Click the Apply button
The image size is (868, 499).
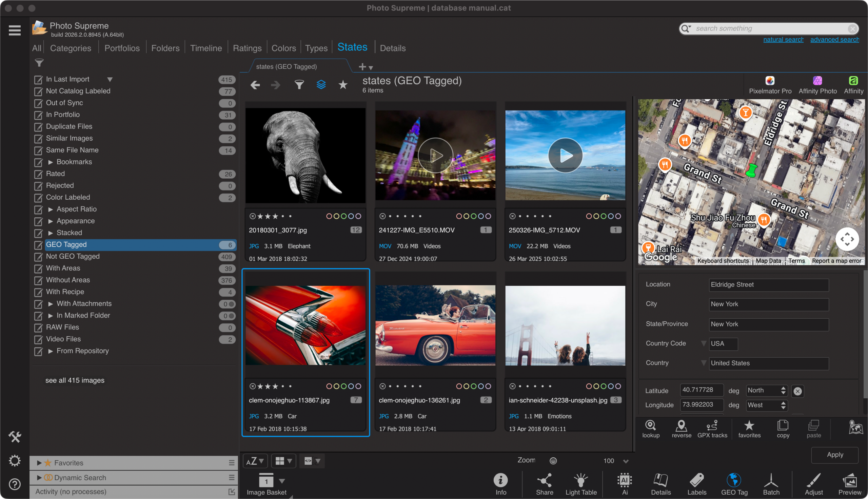tap(835, 455)
